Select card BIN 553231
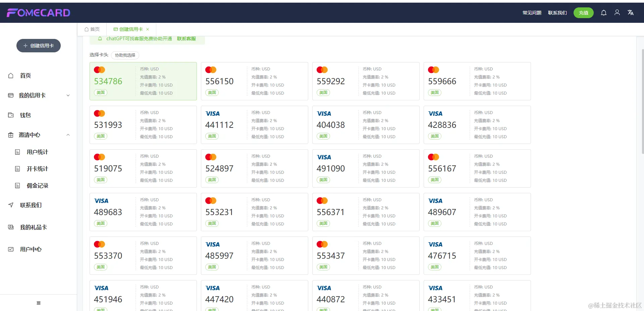 [x=255, y=212]
